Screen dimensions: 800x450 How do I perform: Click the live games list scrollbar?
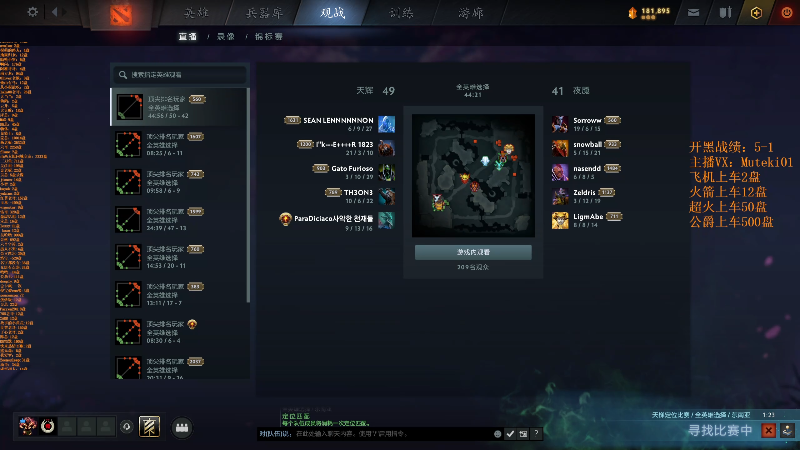click(248, 195)
